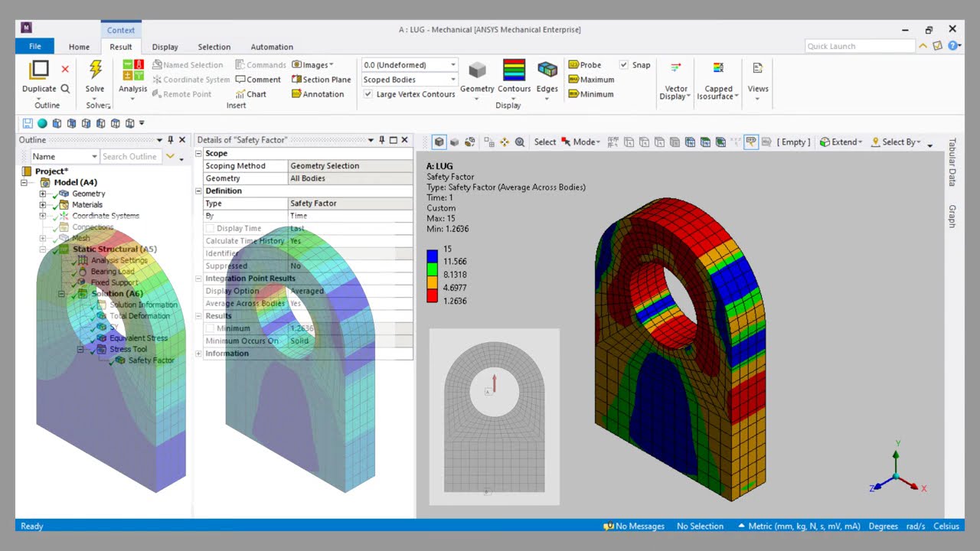
Task: Toggle the Minimum property checkbox in Results
Action: coord(211,328)
